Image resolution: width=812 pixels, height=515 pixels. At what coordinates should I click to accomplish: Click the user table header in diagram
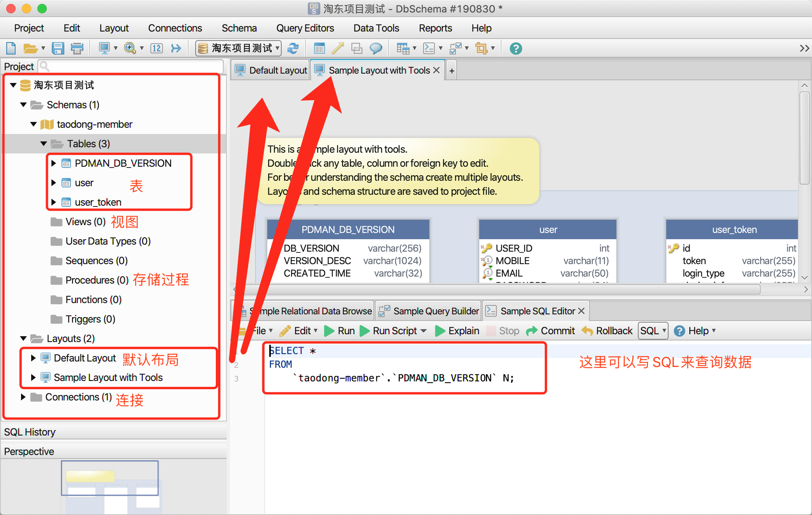click(x=548, y=230)
